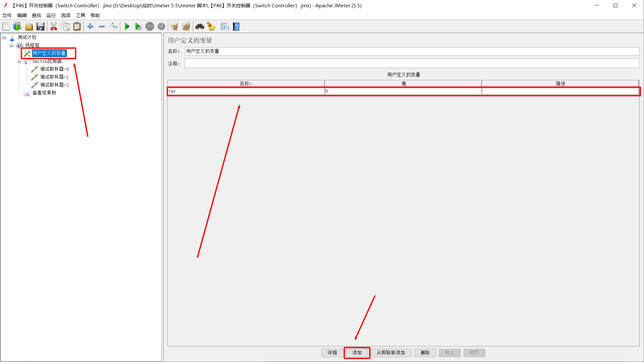The image size is (644, 362).
Task: Select 查看结果树 in the tree
Action: [44, 93]
